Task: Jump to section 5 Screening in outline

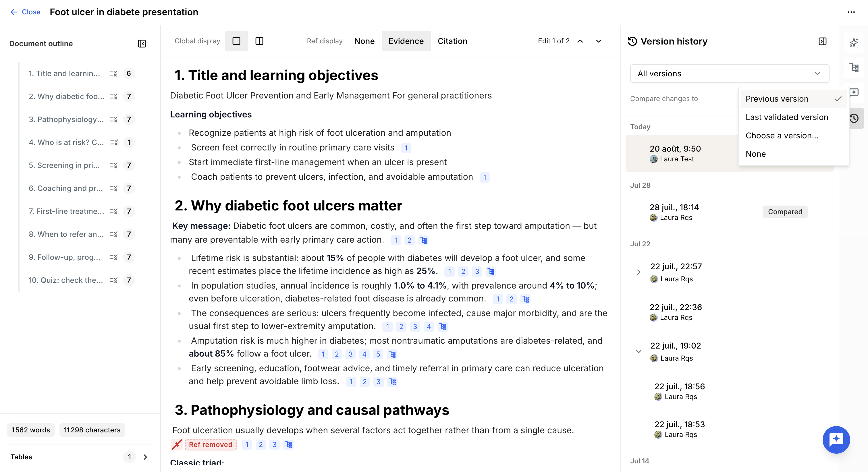Action: [x=64, y=165]
